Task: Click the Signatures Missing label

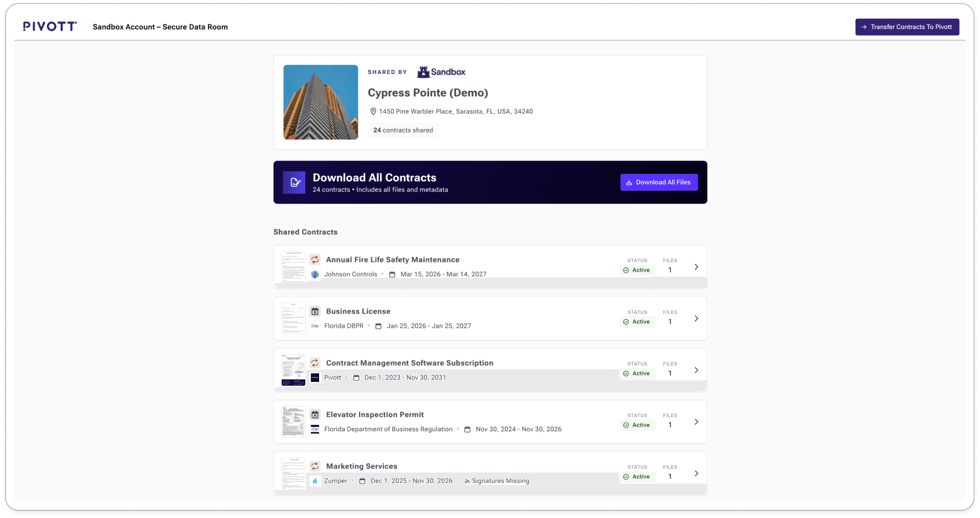Action: pos(500,481)
